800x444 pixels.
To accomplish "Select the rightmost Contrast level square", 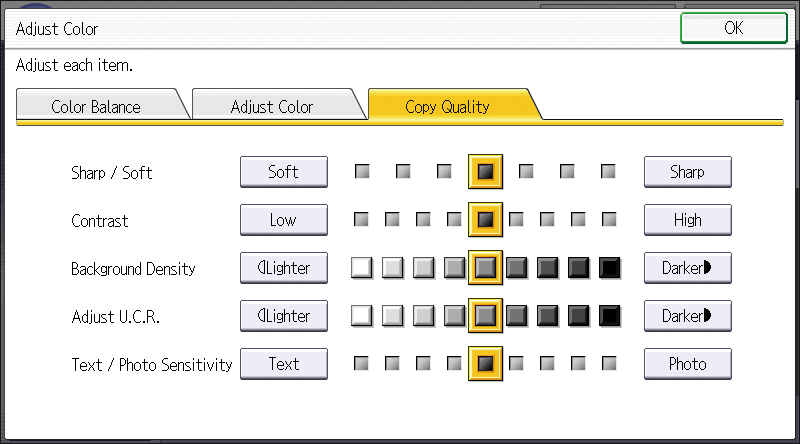I will click(609, 220).
